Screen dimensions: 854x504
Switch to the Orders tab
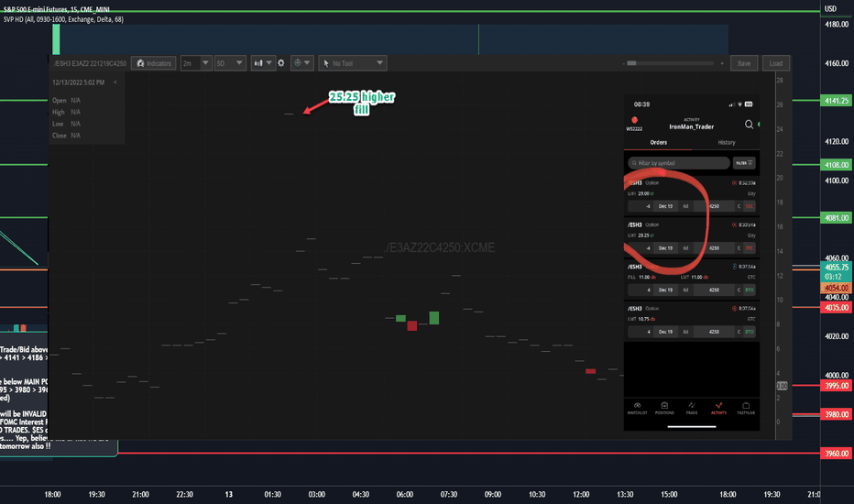click(x=658, y=143)
